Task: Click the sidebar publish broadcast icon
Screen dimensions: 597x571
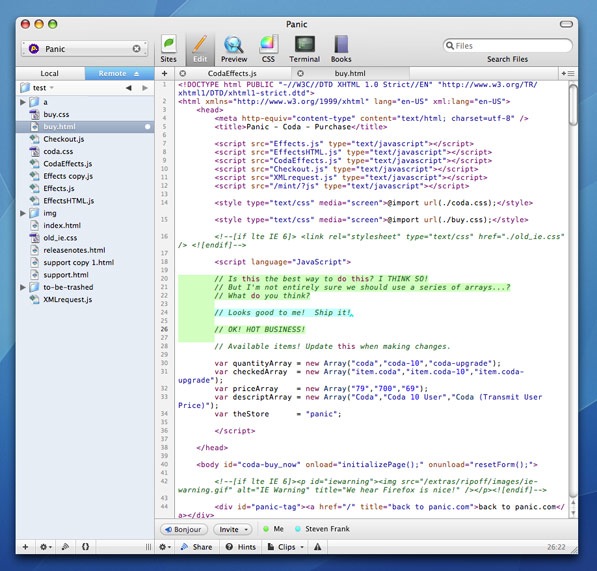Action: point(65,547)
